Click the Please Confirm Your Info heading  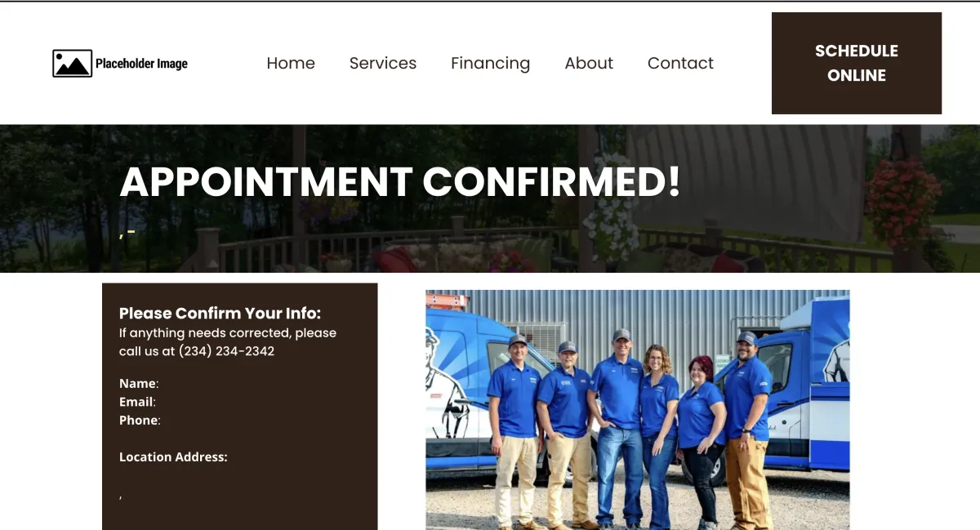[x=220, y=314]
